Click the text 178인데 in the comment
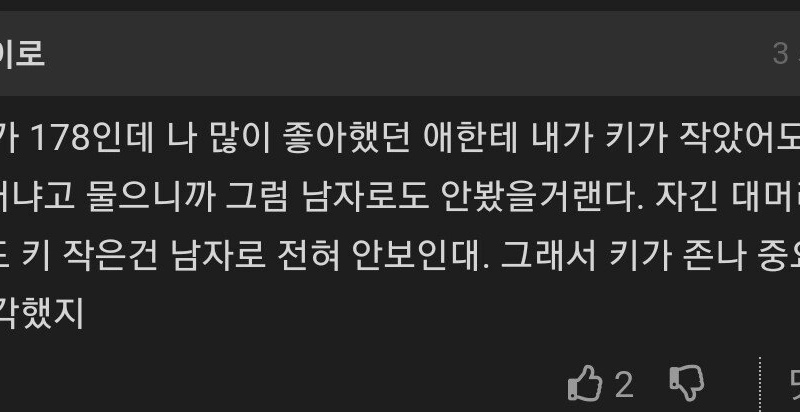Viewport: 800px width, 412px height. [x=92, y=139]
